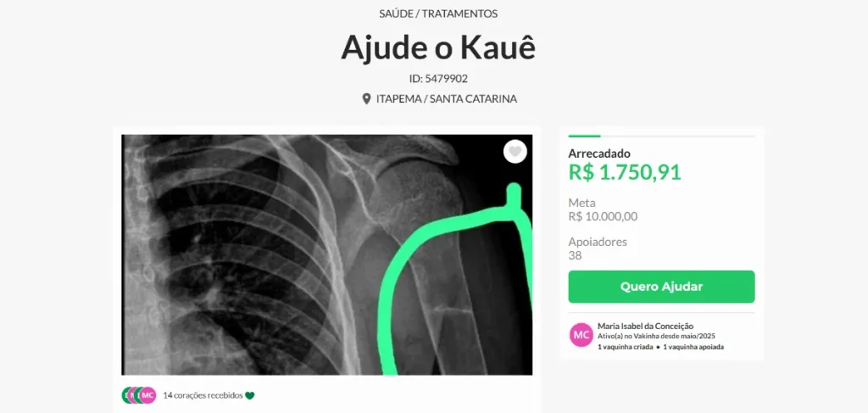Click the Quero Ajudar button
The width and height of the screenshot is (868, 413).
pyautogui.click(x=661, y=287)
